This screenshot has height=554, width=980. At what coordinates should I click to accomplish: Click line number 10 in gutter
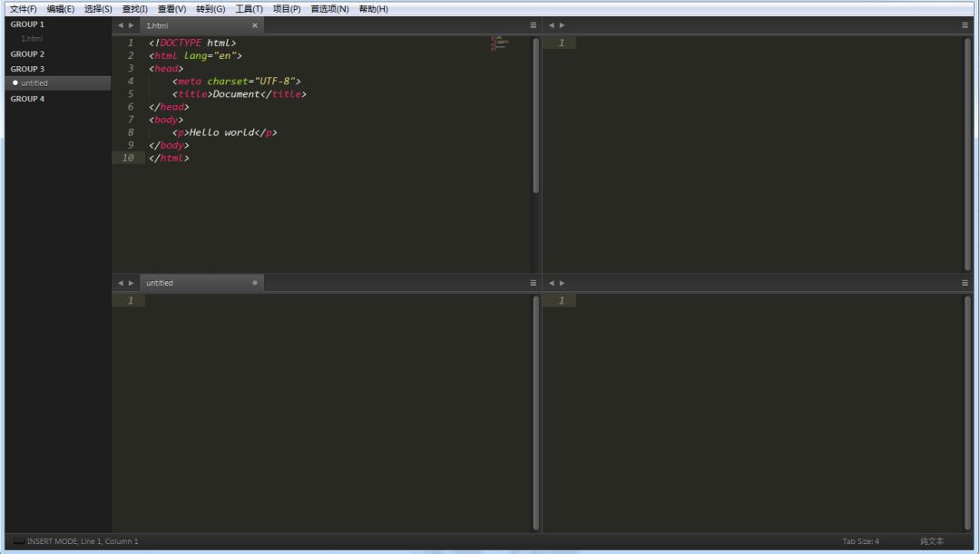click(x=128, y=158)
